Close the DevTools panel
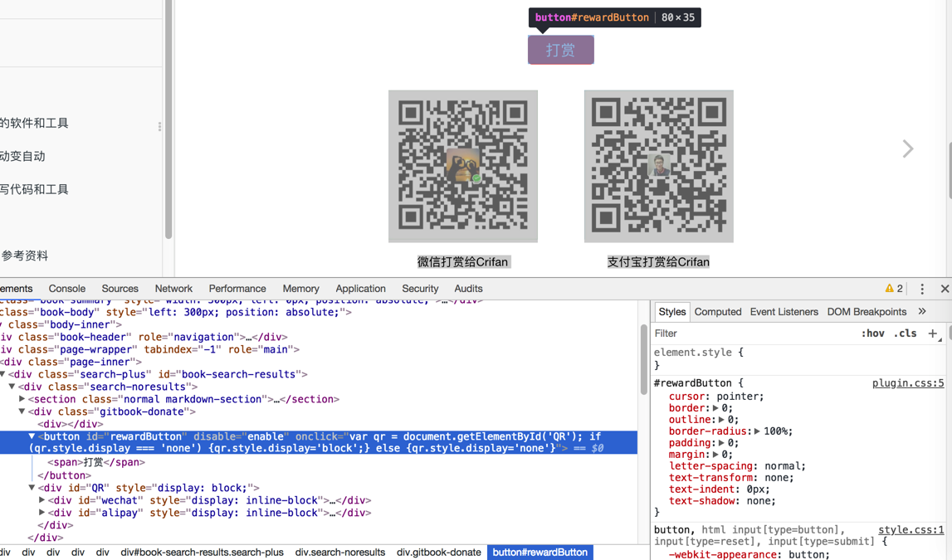952x560 pixels. tap(945, 289)
